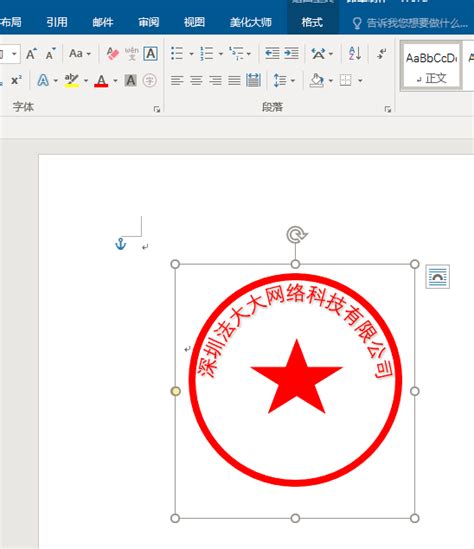
Task: Apply numbered list
Action: (207, 54)
